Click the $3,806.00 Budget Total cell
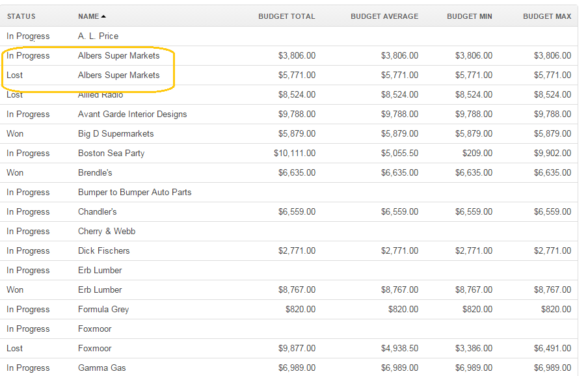 click(297, 55)
